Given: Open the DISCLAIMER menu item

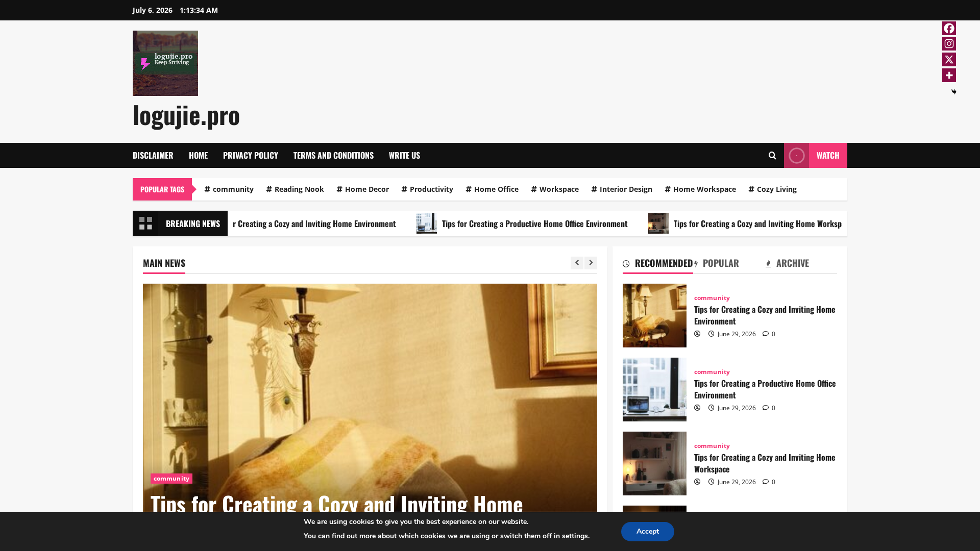Looking at the screenshot, I should point(153,156).
